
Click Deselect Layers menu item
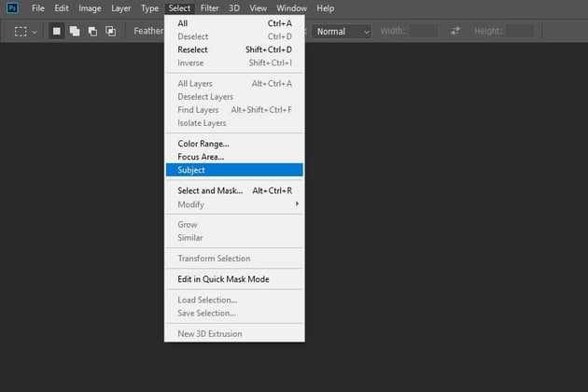(234, 97)
